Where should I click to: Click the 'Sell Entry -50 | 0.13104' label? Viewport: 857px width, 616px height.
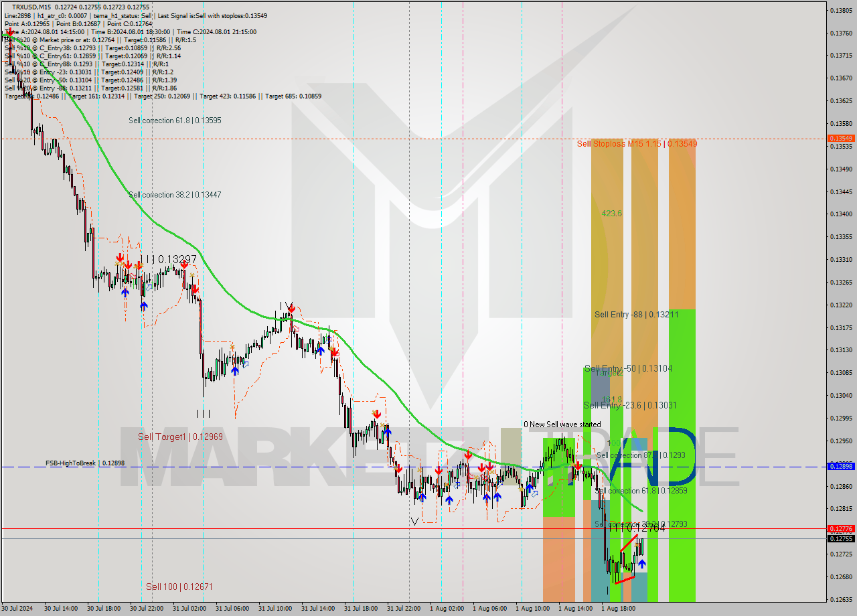(x=628, y=368)
